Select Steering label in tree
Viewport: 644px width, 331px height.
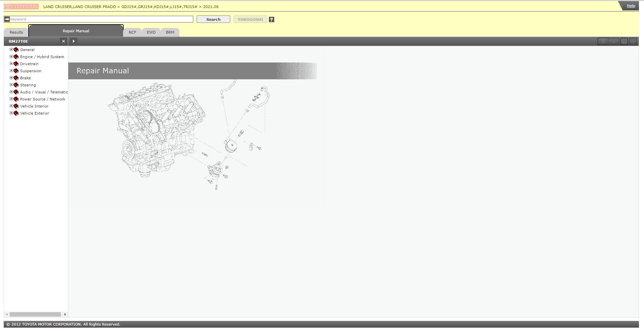(x=28, y=85)
